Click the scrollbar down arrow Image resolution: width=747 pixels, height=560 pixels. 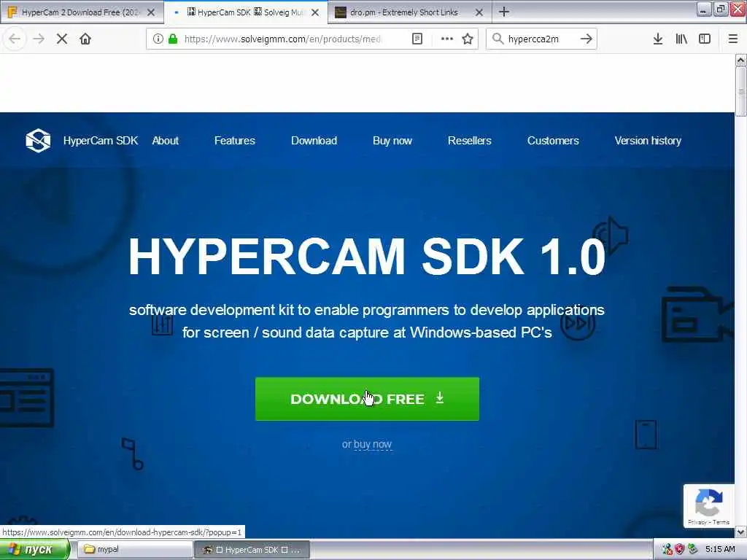[741, 532]
